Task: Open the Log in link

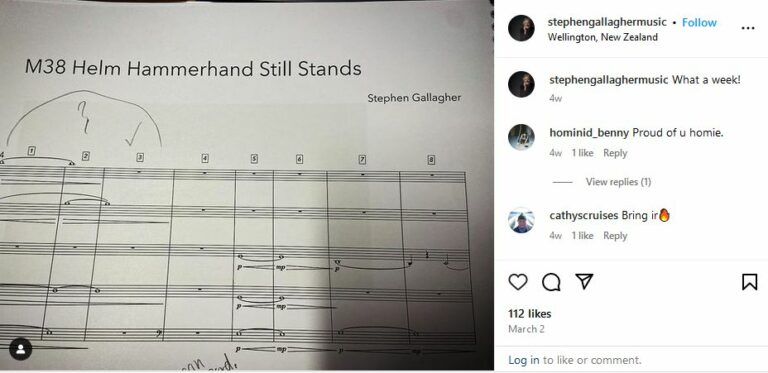Action: pyautogui.click(x=524, y=360)
